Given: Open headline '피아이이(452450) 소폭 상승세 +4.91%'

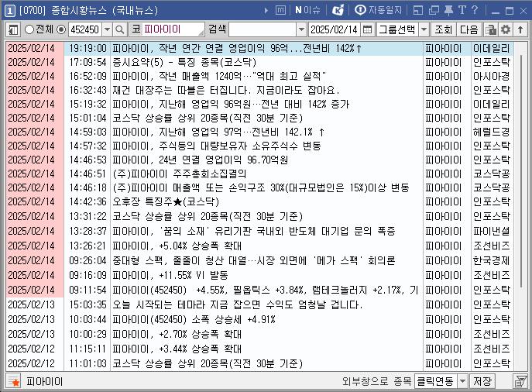Looking at the screenshot, I should 194,320.
